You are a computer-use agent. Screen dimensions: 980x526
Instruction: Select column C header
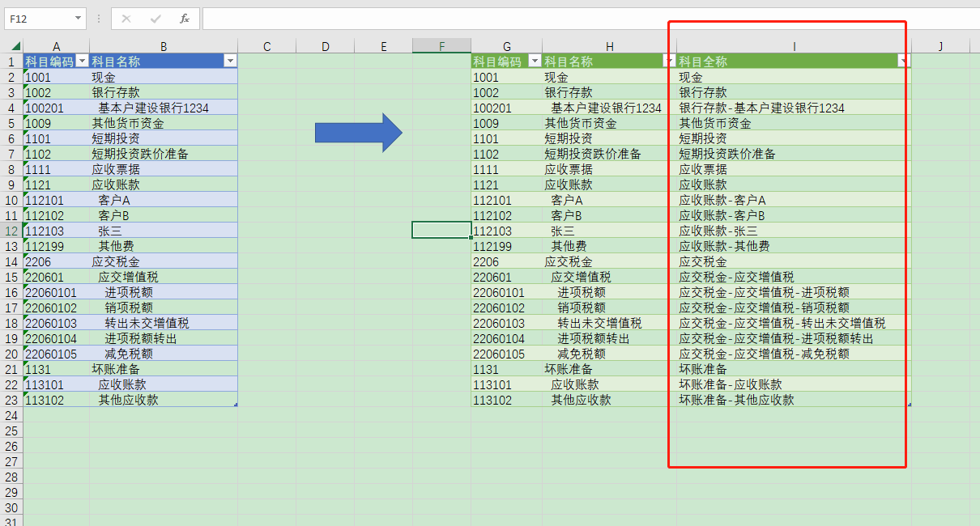point(266,47)
